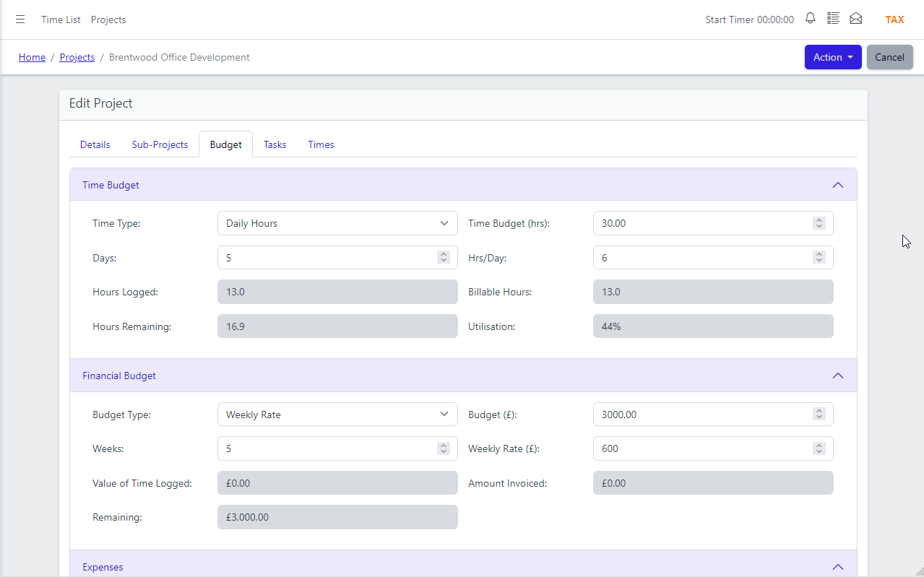Click the Amount Invoiced field
The image size is (924, 577).
713,483
